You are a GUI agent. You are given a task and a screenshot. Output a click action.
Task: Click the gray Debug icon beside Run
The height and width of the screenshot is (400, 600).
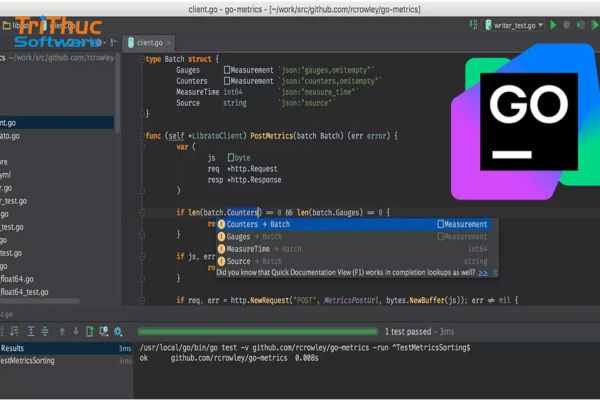tap(567, 25)
